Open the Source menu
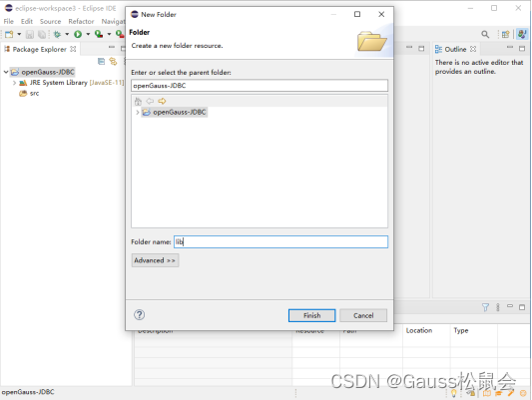 (x=50, y=21)
